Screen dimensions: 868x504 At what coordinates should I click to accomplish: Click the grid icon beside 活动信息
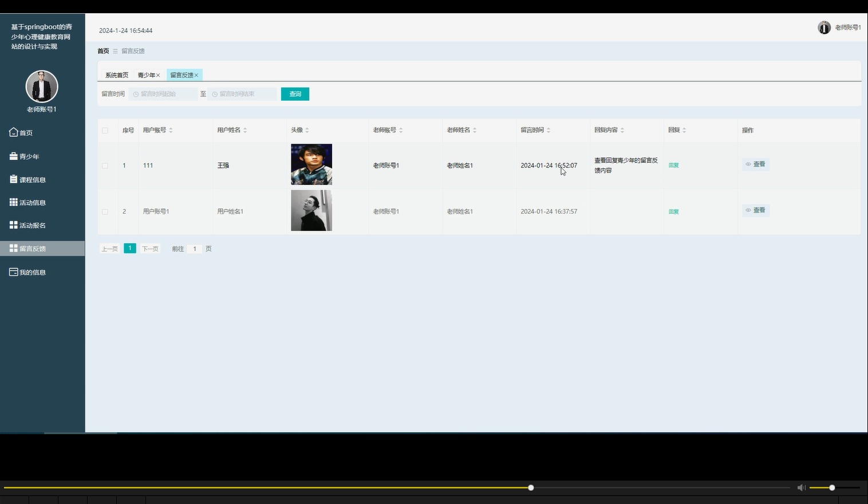(x=14, y=202)
